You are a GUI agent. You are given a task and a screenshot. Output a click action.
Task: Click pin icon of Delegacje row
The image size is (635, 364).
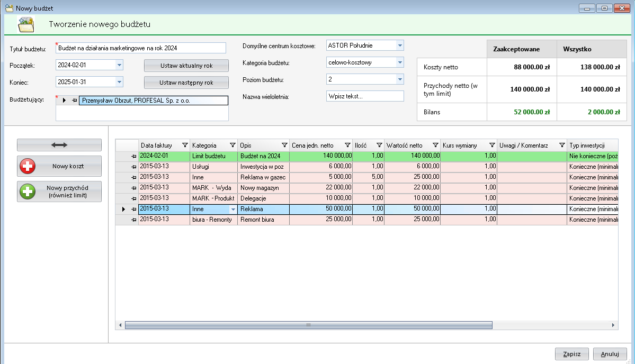click(x=133, y=198)
